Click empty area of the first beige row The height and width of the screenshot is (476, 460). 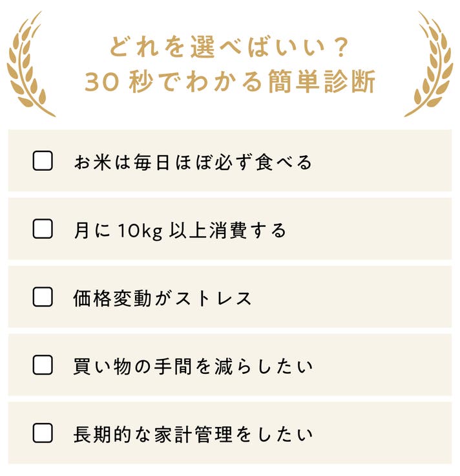point(382,160)
